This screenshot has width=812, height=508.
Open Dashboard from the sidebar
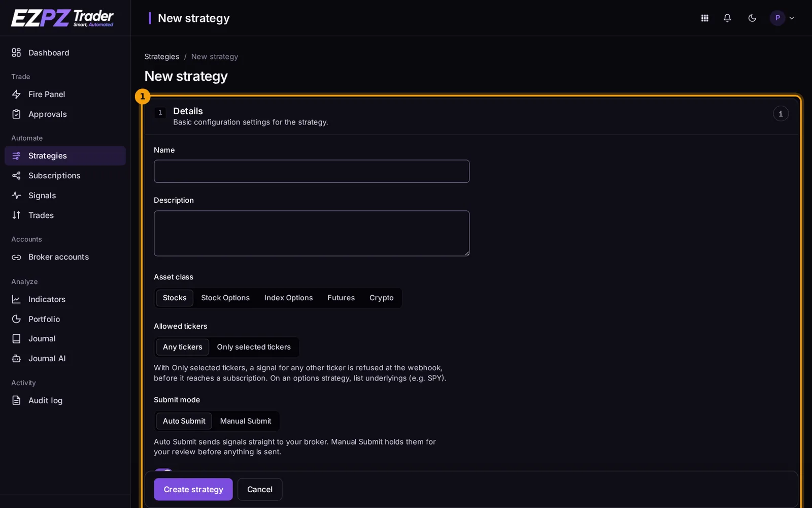point(65,53)
